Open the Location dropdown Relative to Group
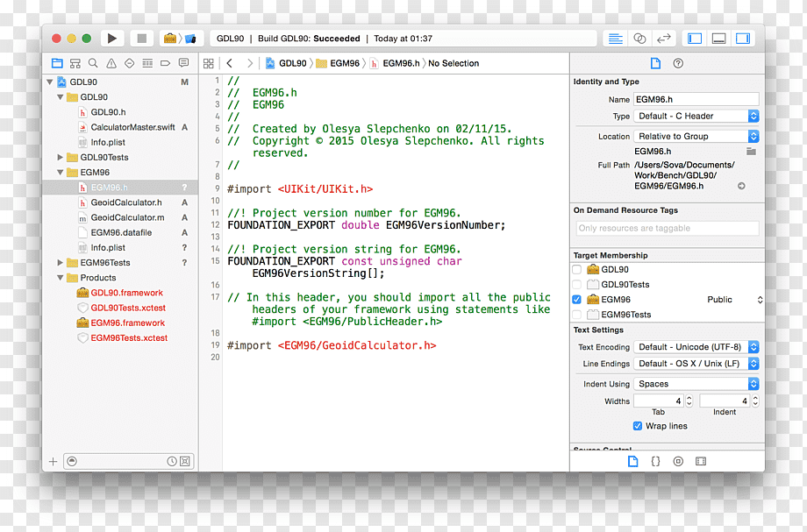Screen dimensions: 807x532 pyautogui.click(x=696, y=136)
